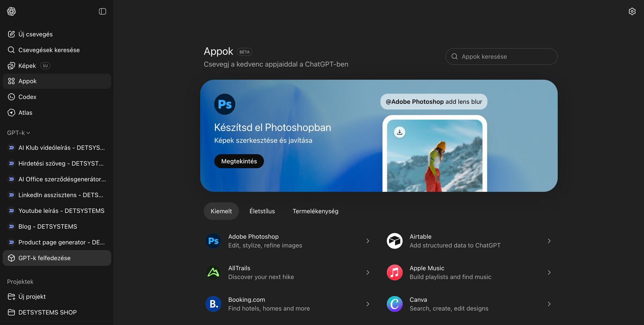Open the settings gear icon
This screenshot has height=325, width=644.
pos(632,12)
